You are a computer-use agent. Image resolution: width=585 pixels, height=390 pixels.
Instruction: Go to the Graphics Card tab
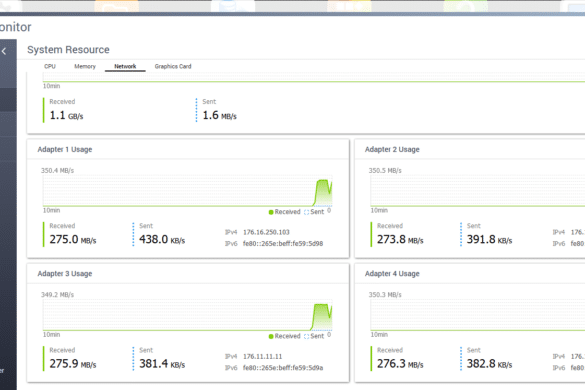[x=173, y=66]
